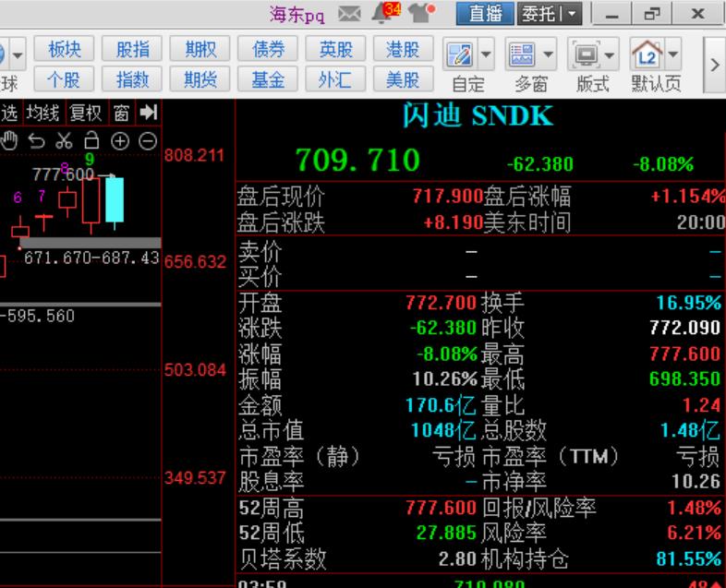
Task: Click the 昨收 value 772.090
Action: [x=684, y=328]
